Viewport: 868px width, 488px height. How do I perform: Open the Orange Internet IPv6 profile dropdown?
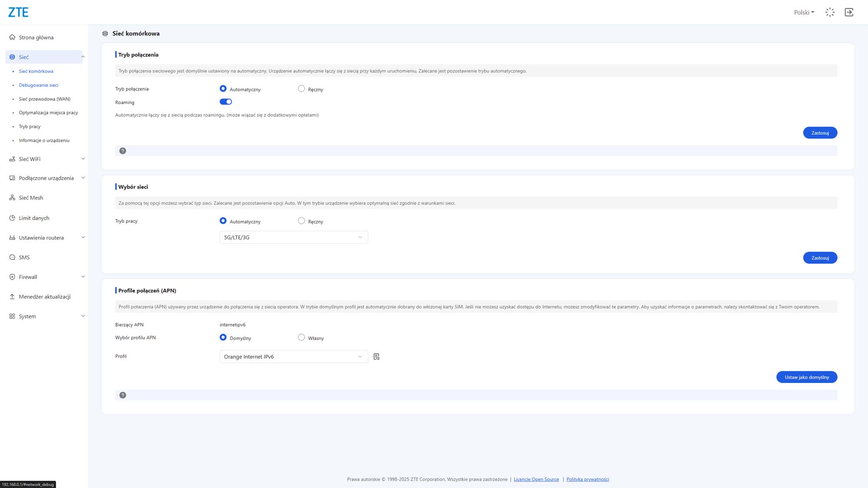point(294,357)
